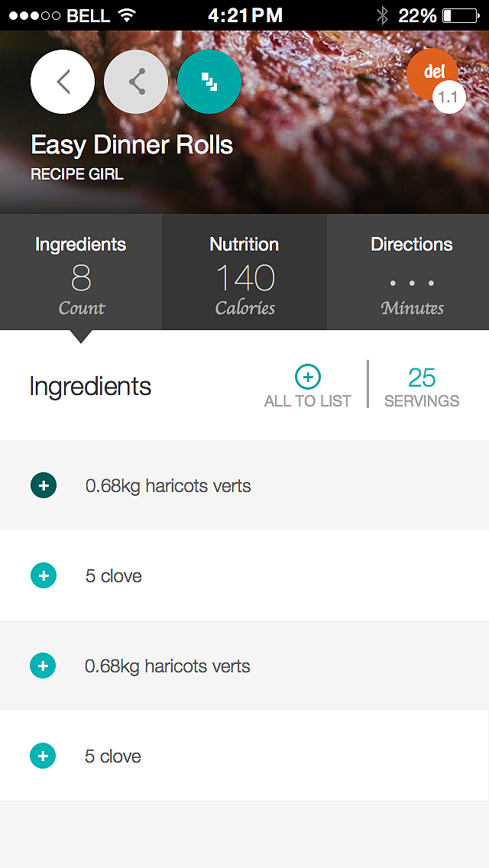Tap the 1.1 rating bubble
The image size is (489, 868).
point(449,97)
